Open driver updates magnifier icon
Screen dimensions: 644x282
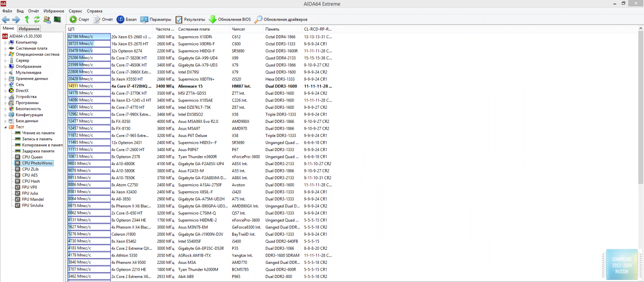click(258, 19)
